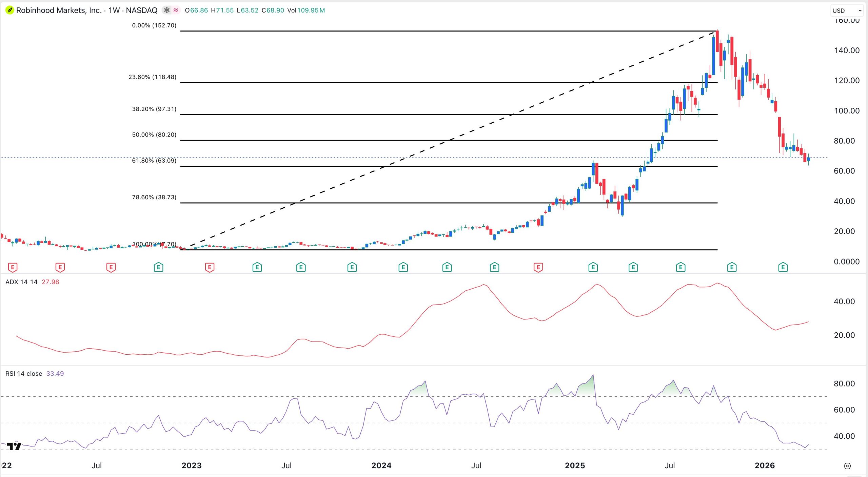Click the pink wavy-lines data indicator icon
This screenshot has width=868, height=477.
176,11
